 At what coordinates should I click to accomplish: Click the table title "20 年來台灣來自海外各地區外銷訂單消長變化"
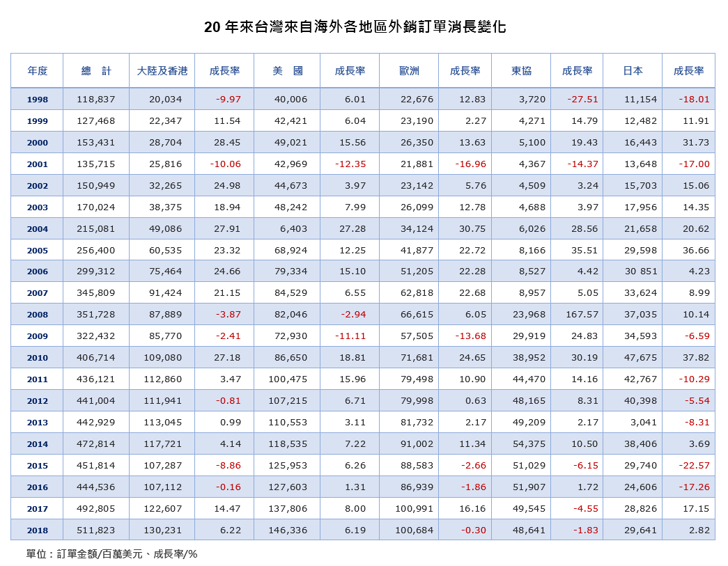click(355, 27)
